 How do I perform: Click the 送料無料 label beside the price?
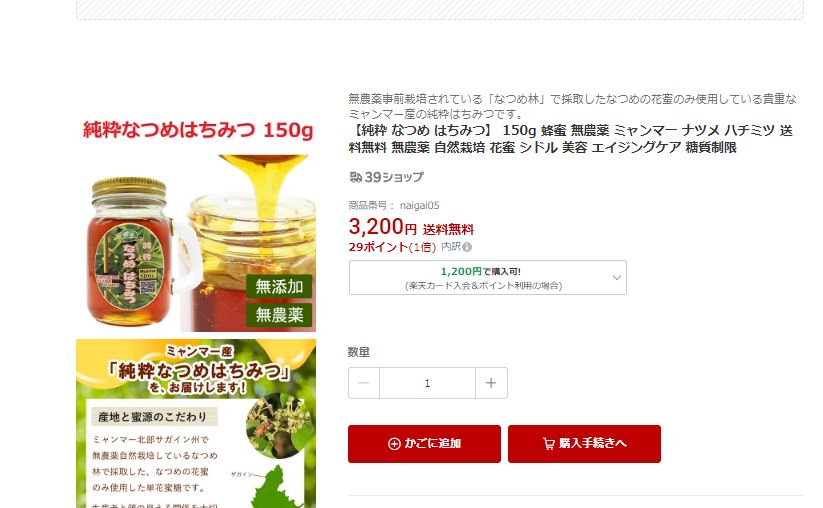(448, 229)
